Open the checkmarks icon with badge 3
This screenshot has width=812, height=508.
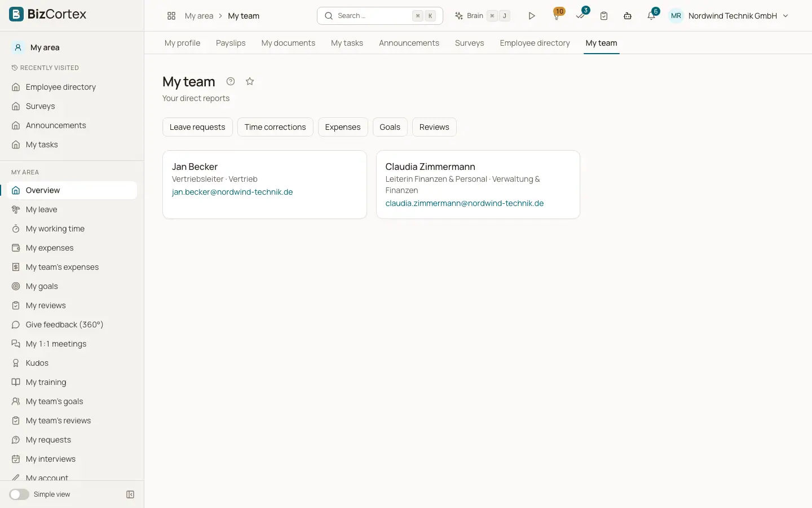(x=581, y=15)
